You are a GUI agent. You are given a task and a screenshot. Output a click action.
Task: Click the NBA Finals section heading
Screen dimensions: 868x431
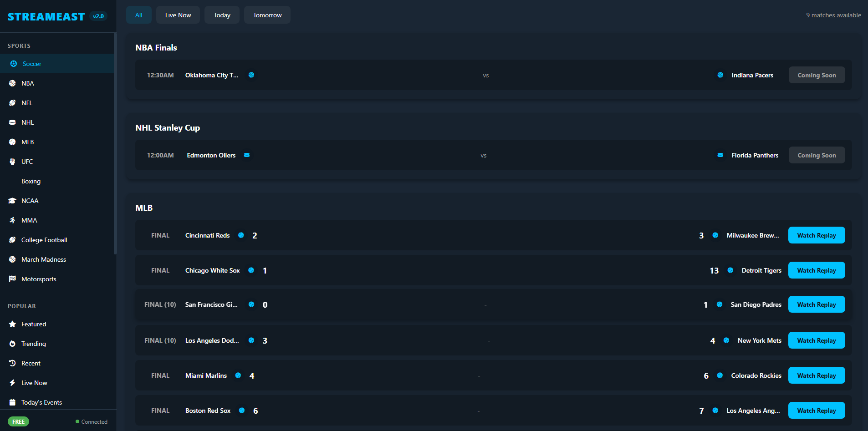tap(156, 48)
